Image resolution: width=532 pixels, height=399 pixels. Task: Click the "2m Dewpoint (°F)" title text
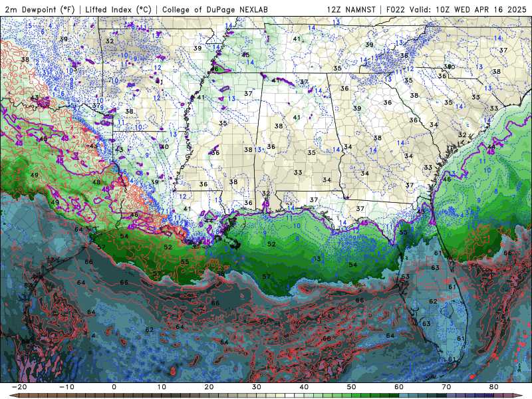coord(39,9)
